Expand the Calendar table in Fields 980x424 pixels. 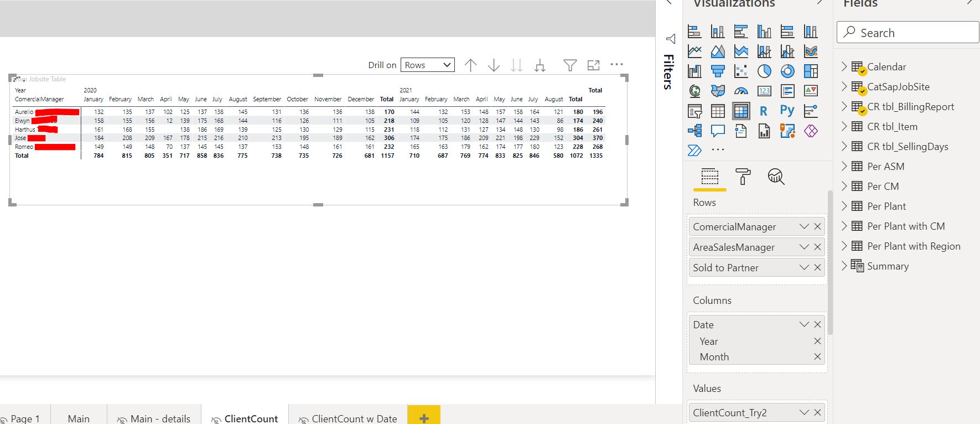pyautogui.click(x=844, y=66)
